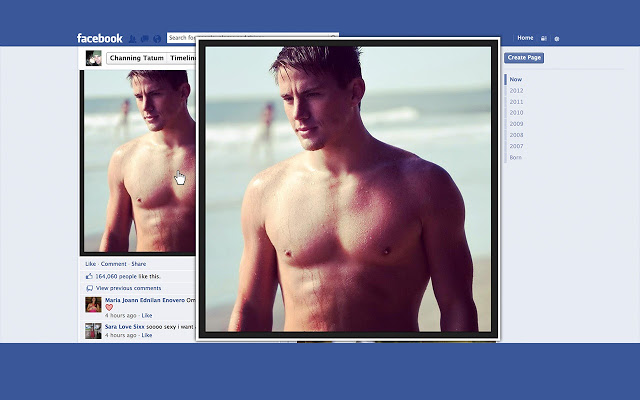Open the settings gear icon
This screenshot has height=400, width=640.
click(x=557, y=39)
